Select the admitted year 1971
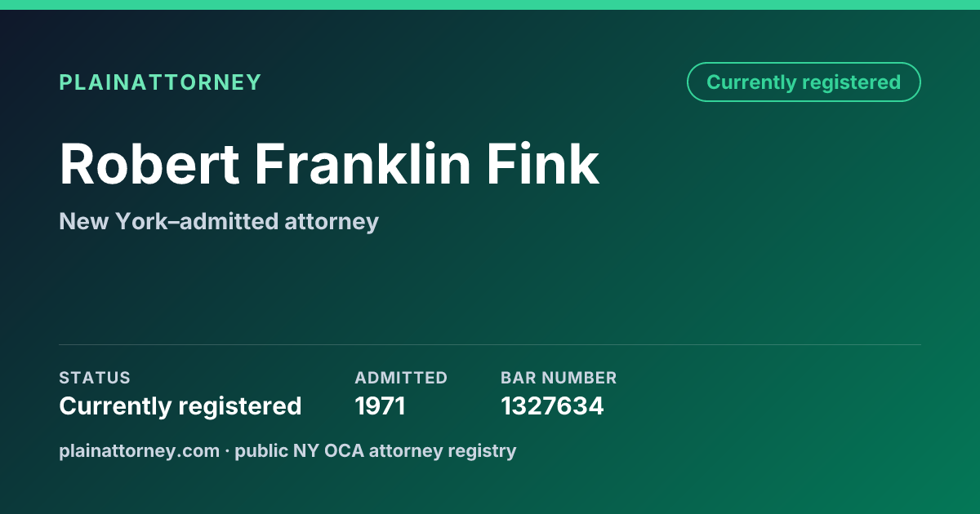Viewport: 980px width, 514px height. click(380, 405)
